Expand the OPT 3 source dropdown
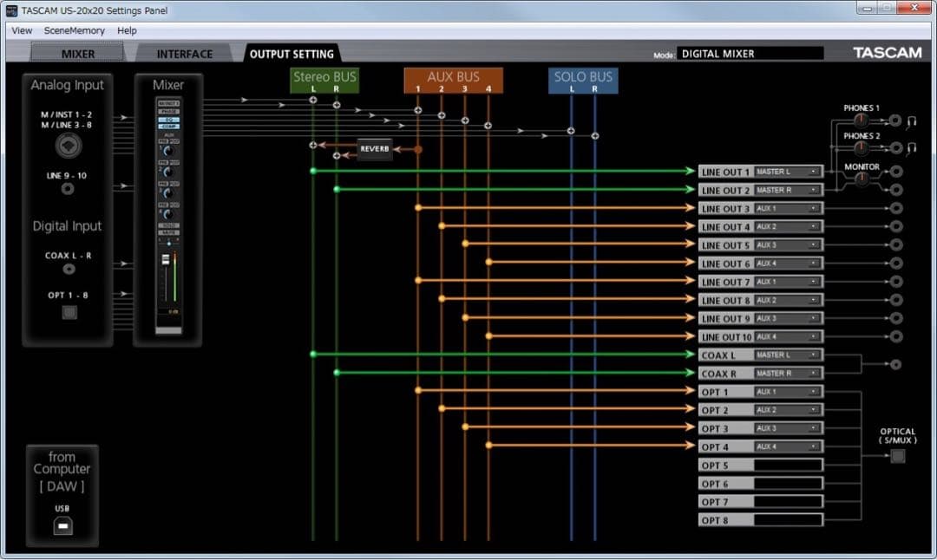The width and height of the screenshot is (937, 560). pyautogui.click(x=787, y=428)
